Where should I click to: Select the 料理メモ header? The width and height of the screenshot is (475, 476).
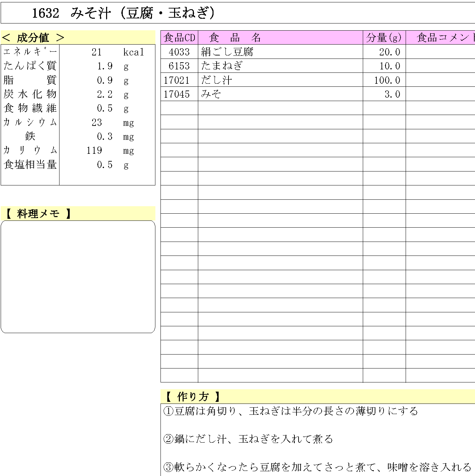coord(38,214)
